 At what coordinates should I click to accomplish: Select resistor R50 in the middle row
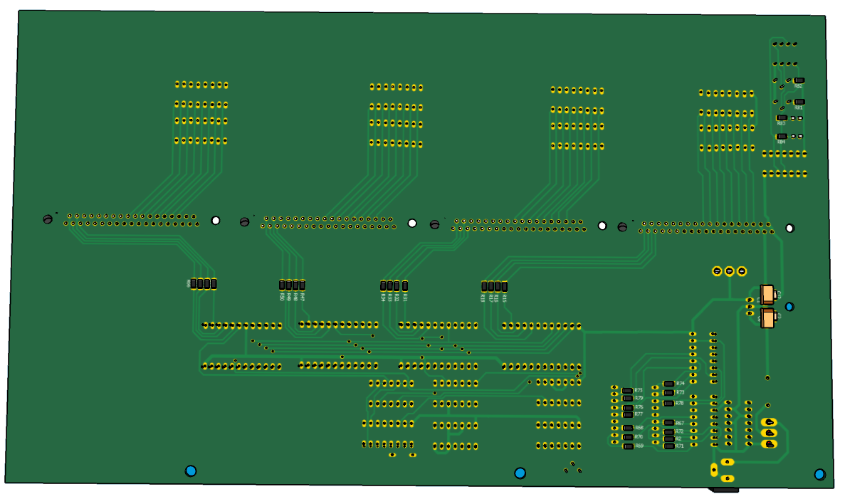tap(283, 285)
